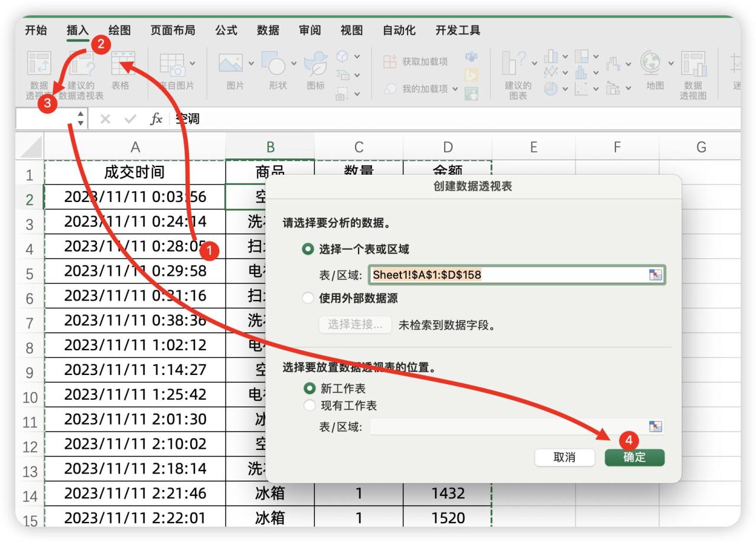This screenshot has height=542, width=756.
Task: Click the Visio data visualizer add-in icon
Action: (x=471, y=57)
